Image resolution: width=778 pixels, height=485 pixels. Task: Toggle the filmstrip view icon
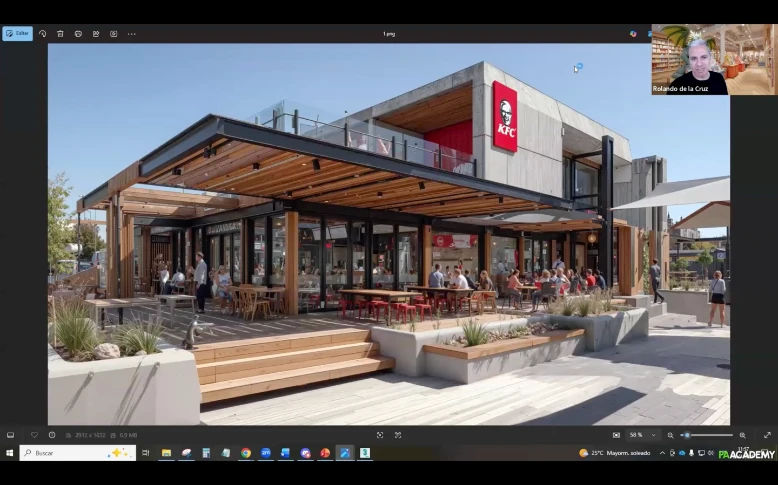point(11,435)
